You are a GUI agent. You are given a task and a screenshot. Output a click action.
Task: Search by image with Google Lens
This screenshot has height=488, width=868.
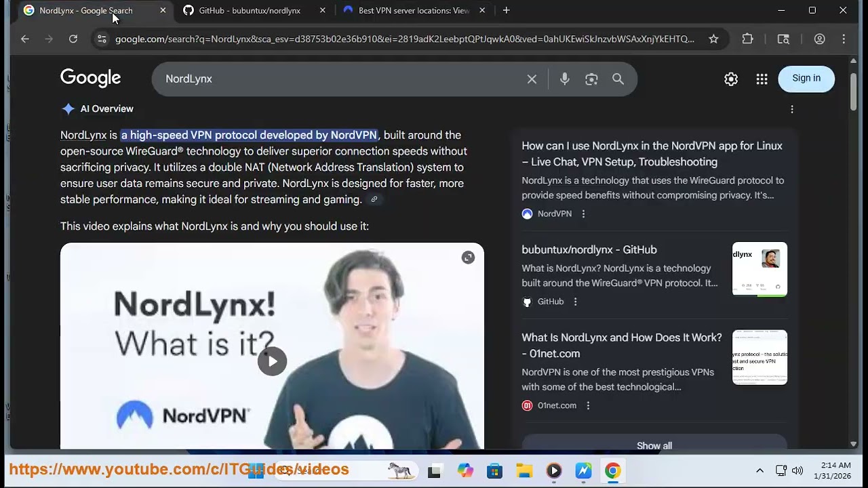(591, 79)
